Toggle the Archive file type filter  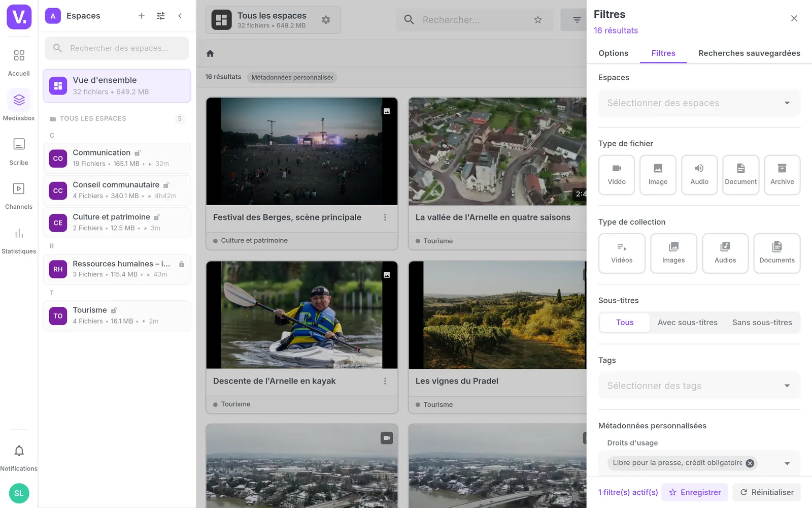(782, 175)
